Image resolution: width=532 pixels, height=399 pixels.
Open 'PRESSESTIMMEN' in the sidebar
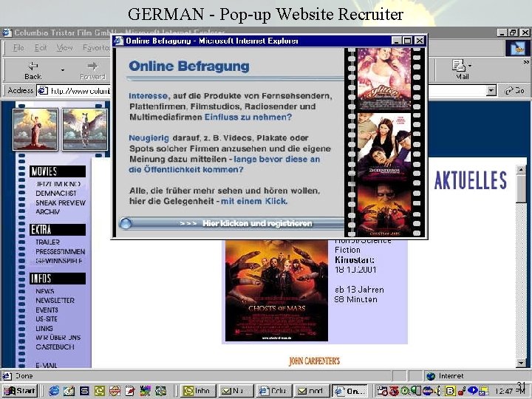click(x=60, y=252)
